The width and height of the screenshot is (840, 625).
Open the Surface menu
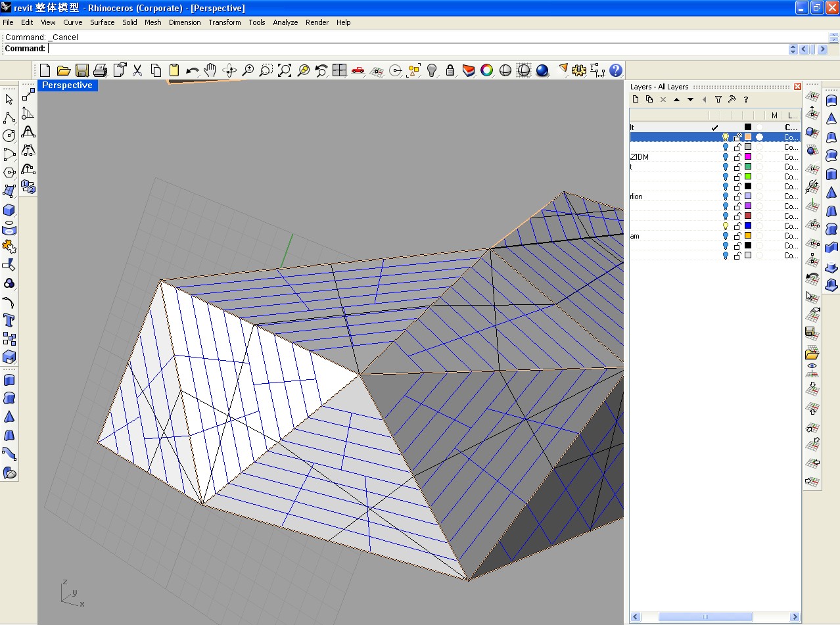(x=102, y=22)
